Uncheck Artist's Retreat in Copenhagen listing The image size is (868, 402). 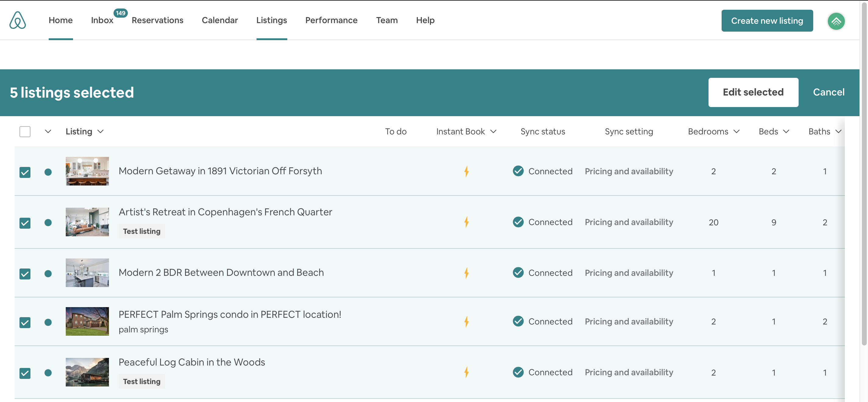[x=25, y=223]
